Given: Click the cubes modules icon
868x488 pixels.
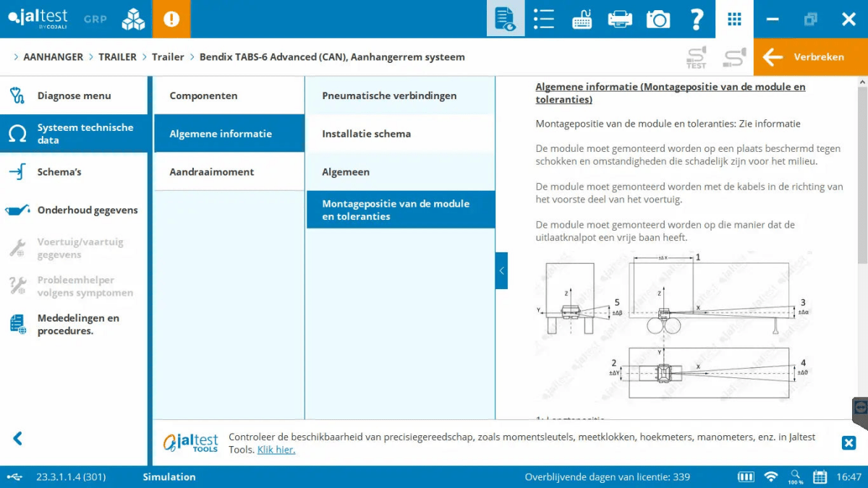Looking at the screenshot, I should (x=133, y=19).
